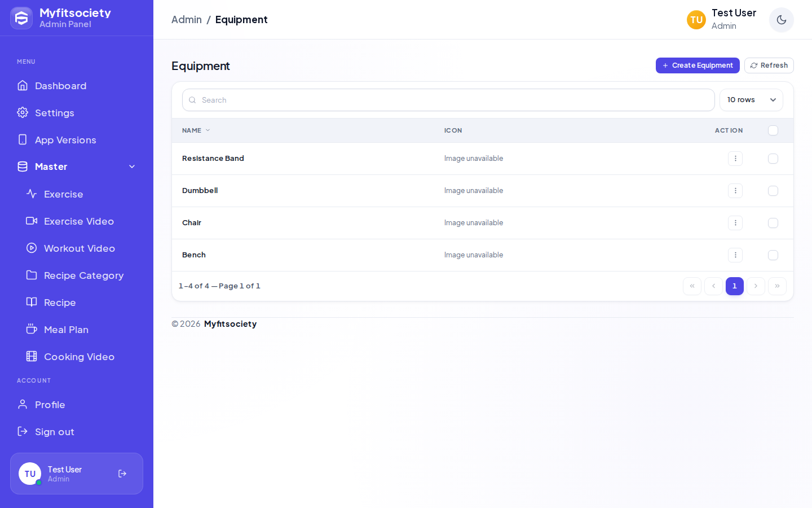
Task: Refresh the equipment list
Action: (769, 65)
